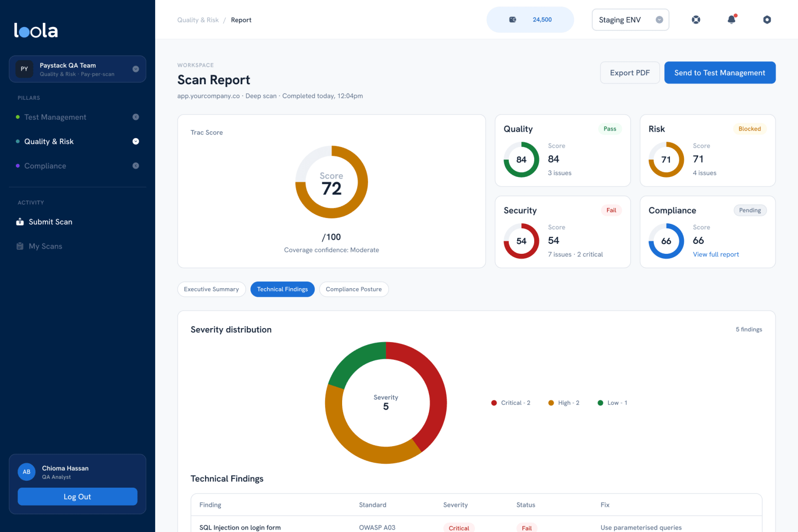Viewport: 798px width, 532px height.
Task: Click the Export PDF button
Action: click(630, 73)
